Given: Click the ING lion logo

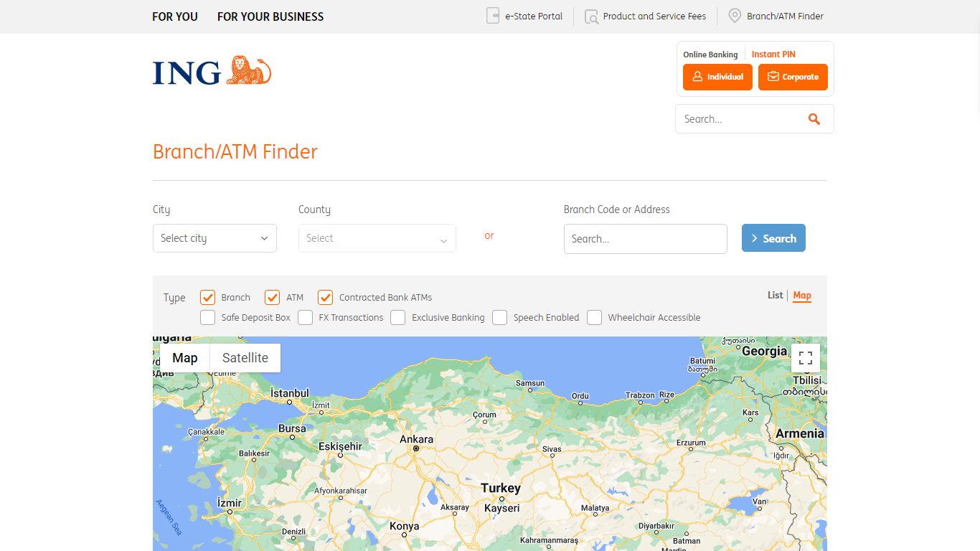Looking at the screenshot, I should tap(212, 71).
